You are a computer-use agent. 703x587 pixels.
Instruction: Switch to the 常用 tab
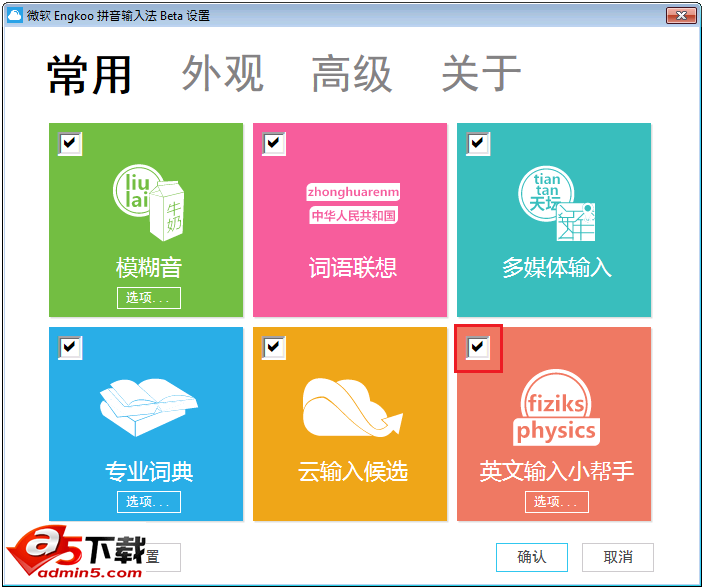pos(89,74)
